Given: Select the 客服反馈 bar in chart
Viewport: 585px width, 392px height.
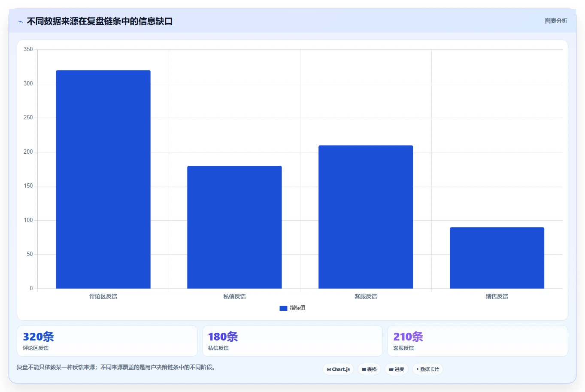Looking at the screenshot, I should point(366,217).
